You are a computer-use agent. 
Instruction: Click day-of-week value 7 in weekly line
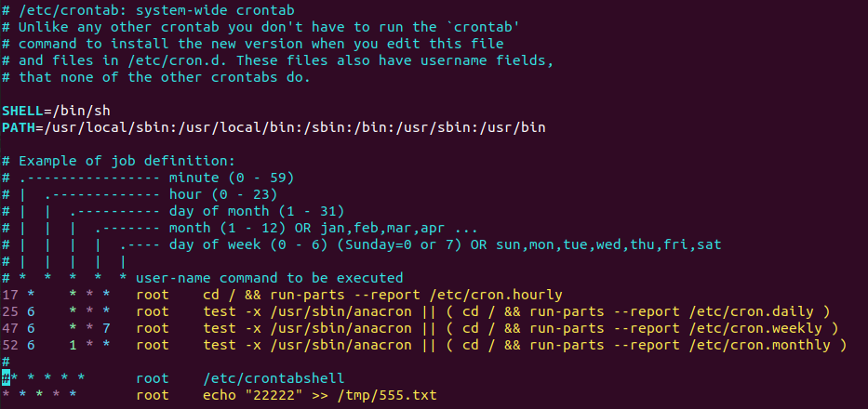pyautogui.click(x=106, y=328)
